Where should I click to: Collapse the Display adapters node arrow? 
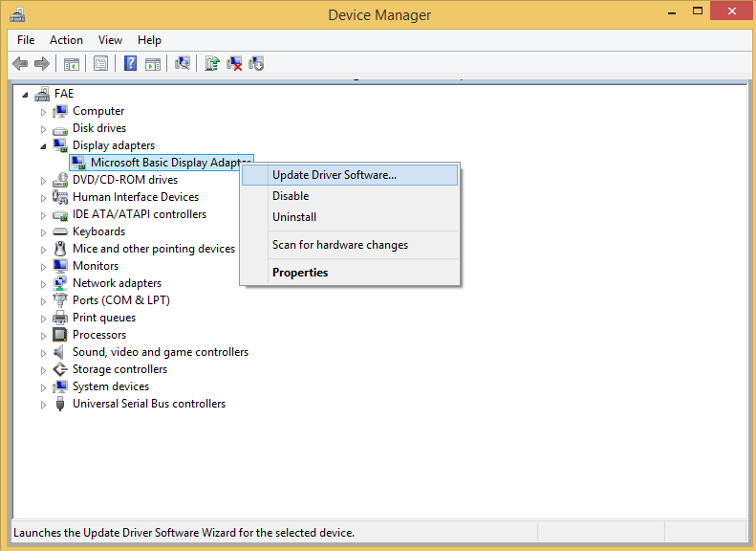[x=43, y=146]
